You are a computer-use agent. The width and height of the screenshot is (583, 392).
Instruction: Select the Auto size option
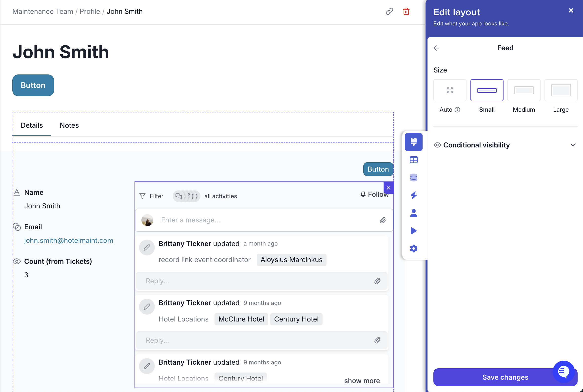[x=450, y=90]
